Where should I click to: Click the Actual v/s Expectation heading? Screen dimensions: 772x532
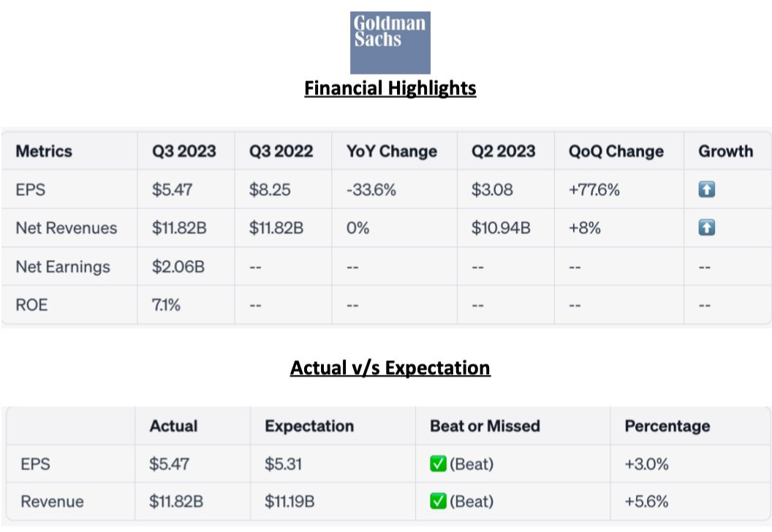[x=390, y=367]
